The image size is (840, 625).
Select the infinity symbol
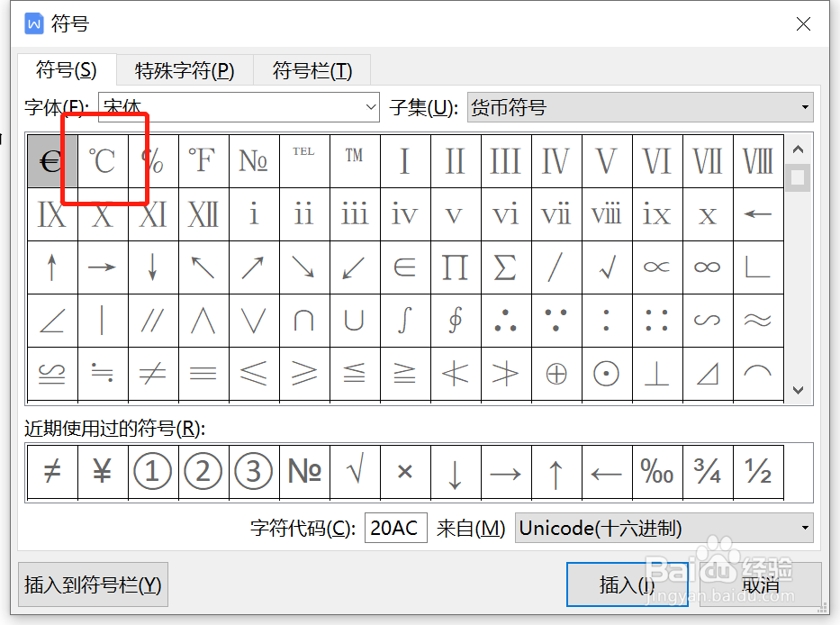click(707, 267)
